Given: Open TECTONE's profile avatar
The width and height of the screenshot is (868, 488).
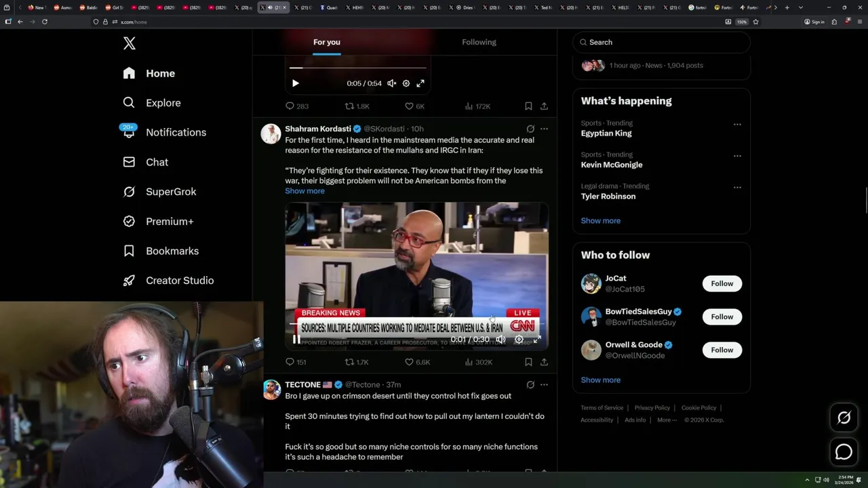Looking at the screenshot, I should tap(271, 390).
